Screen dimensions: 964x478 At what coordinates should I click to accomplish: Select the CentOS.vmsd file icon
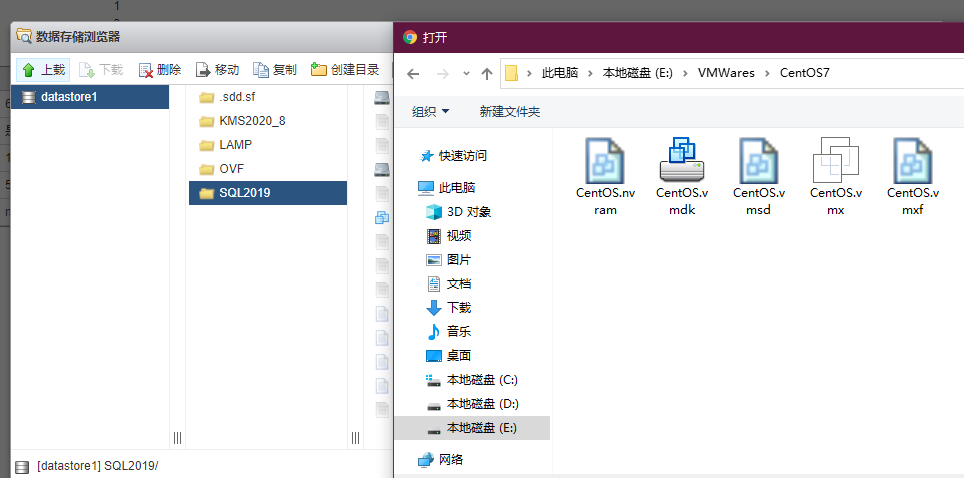759,161
